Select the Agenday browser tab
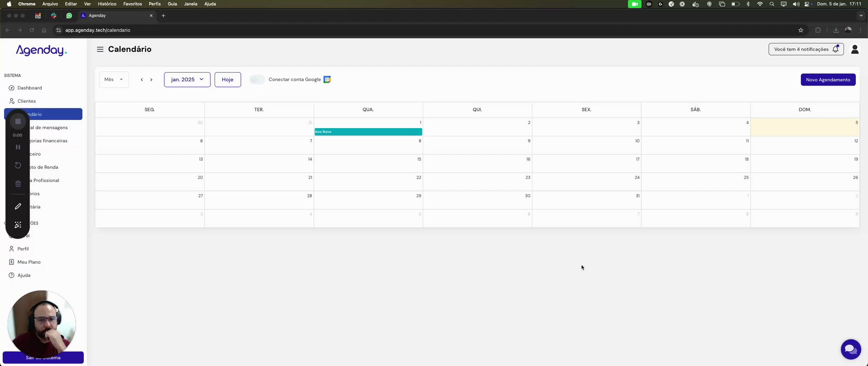 tap(117, 16)
